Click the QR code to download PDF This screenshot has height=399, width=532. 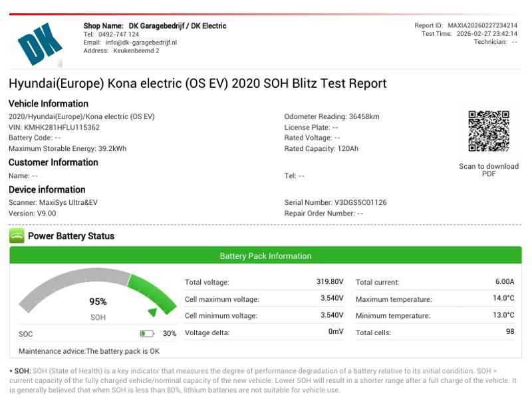[x=488, y=131]
